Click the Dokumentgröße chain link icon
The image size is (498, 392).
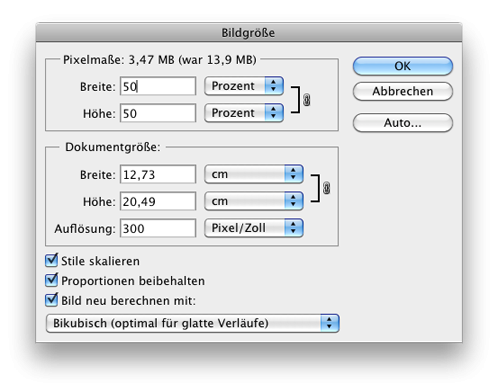[326, 188]
